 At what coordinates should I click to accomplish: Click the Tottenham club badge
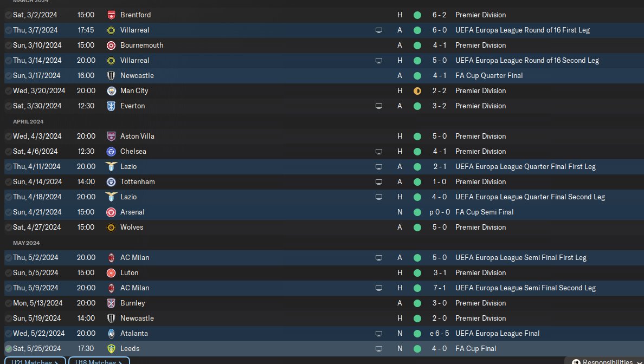pyautogui.click(x=111, y=182)
